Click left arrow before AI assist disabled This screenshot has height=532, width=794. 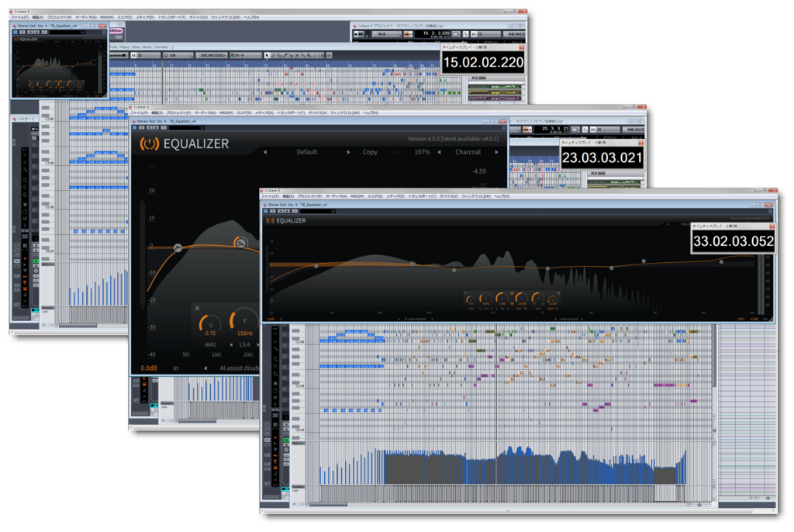click(205, 368)
